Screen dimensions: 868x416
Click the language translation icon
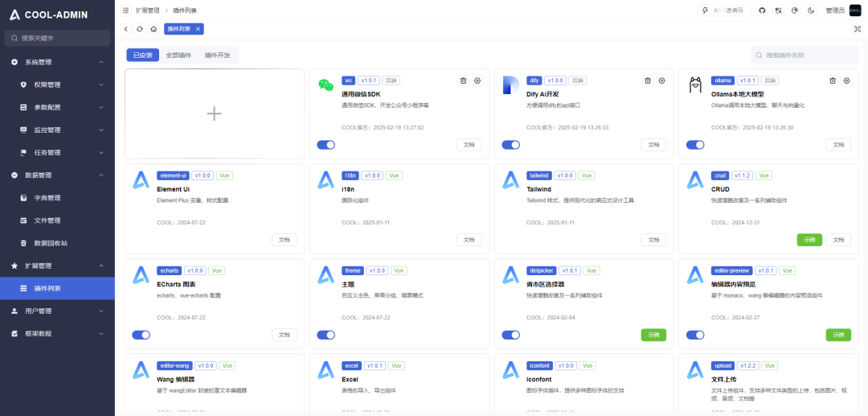point(778,10)
